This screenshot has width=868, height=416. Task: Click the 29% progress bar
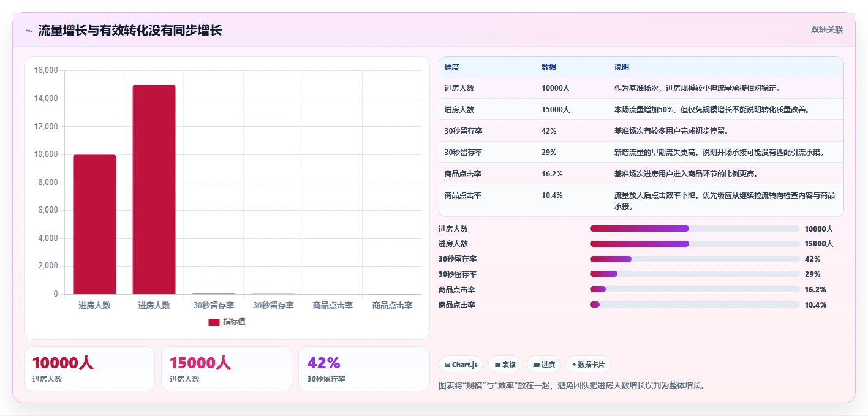click(x=695, y=274)
